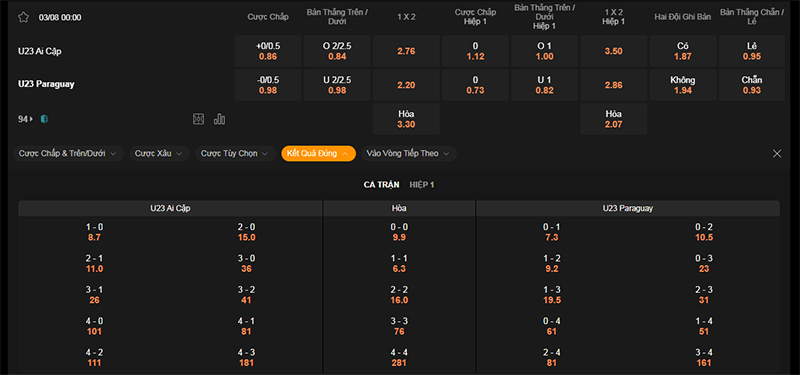Close the expanded markets panel with X
Viewport: 800px width, 375px height.
coord(777,154)
